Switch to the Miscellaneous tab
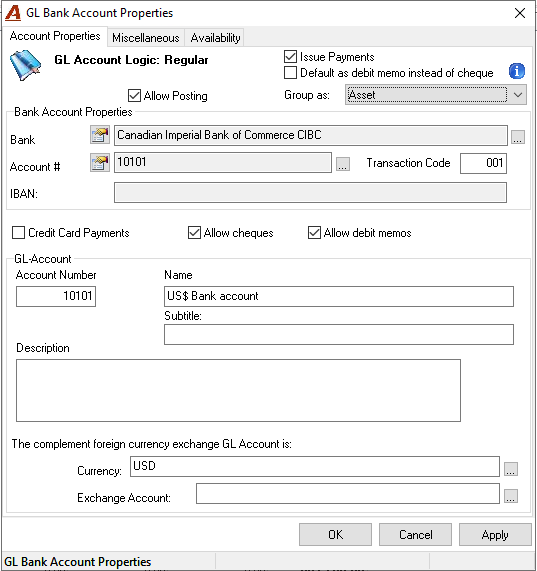537x571 pixels. 146,38
